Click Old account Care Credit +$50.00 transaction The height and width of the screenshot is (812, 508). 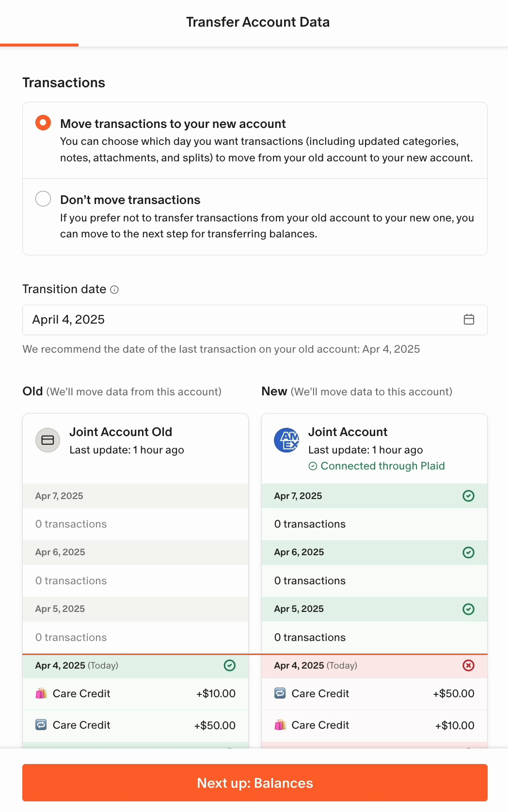tap(135, 725)
